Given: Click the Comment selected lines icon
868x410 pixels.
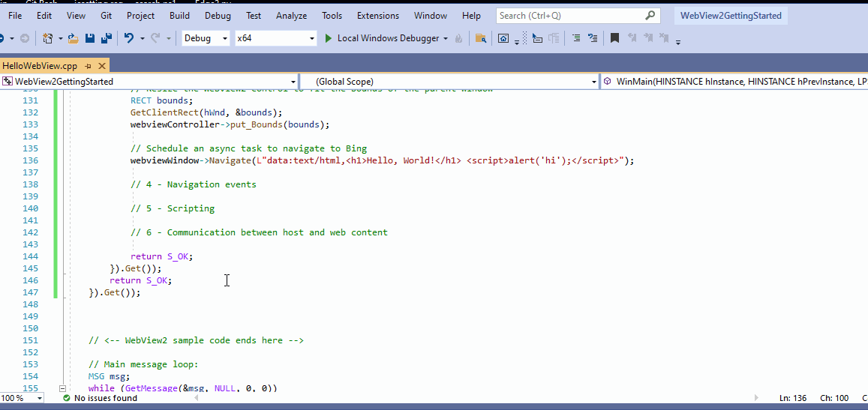Looking at the screenshot, I should coord(576,38).
